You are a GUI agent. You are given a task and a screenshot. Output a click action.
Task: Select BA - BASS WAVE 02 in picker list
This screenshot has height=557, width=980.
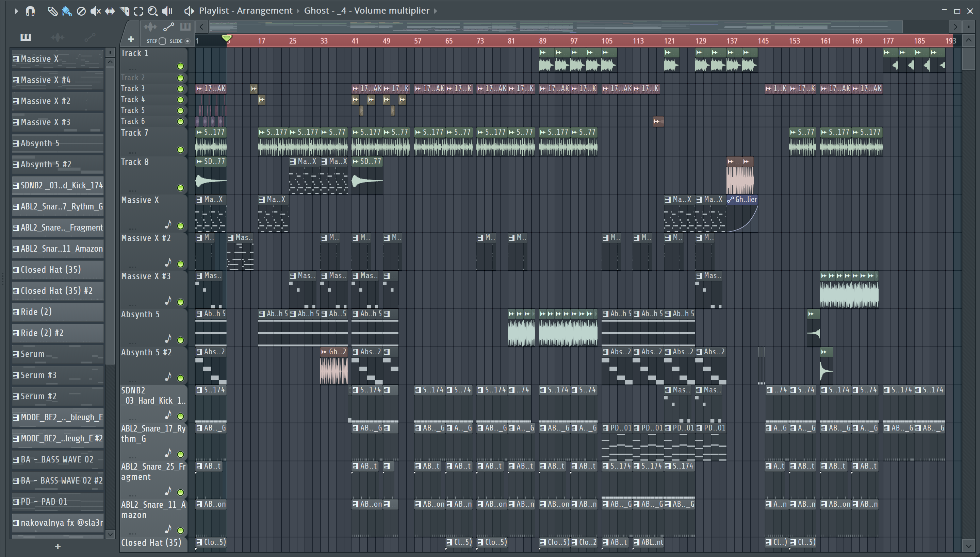(58, 459)
